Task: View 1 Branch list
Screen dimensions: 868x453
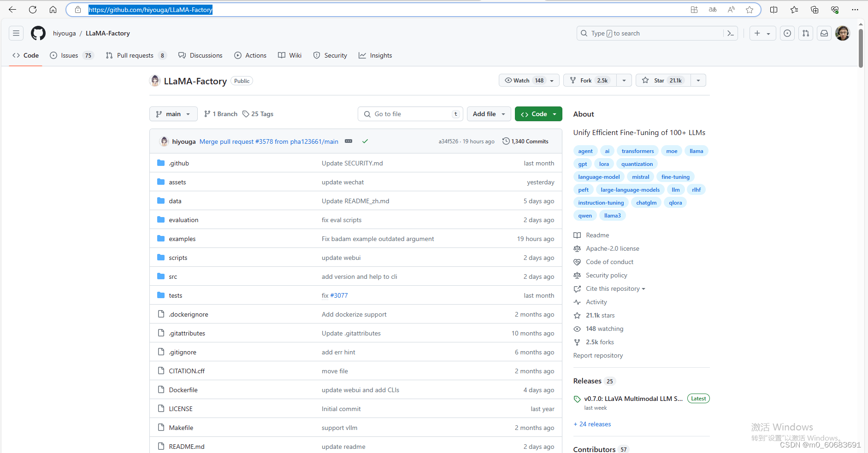Action: tap(221, 114)
